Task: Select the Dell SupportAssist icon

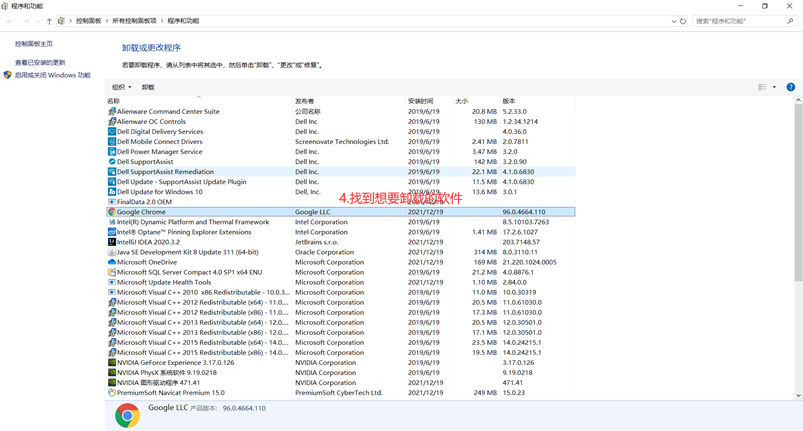Action: click(x=112, y=162)
